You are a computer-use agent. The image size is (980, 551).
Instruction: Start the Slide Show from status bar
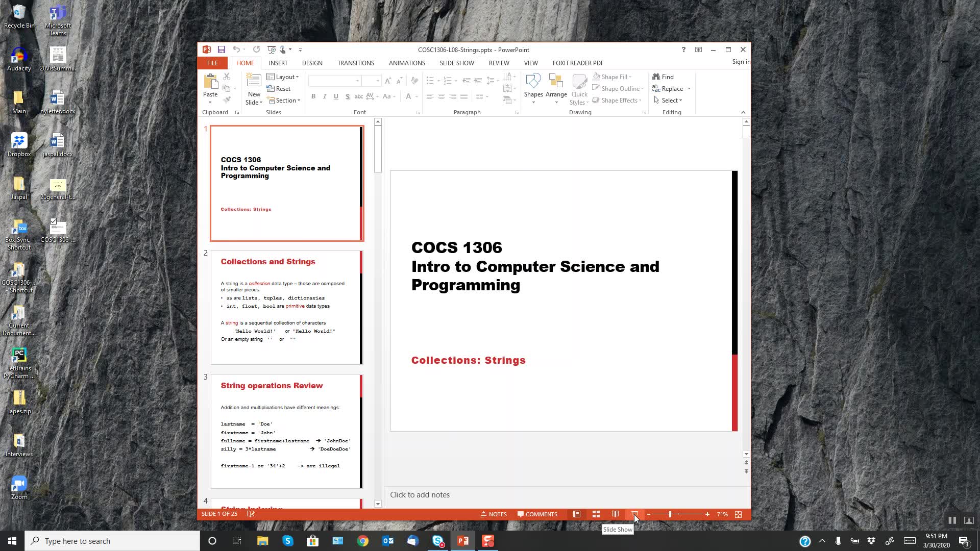coord(634,514)
